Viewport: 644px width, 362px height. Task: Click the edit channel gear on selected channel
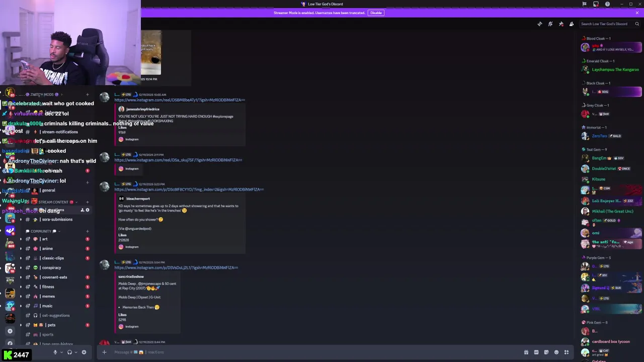pyautogui.click(x=88, y=210)
